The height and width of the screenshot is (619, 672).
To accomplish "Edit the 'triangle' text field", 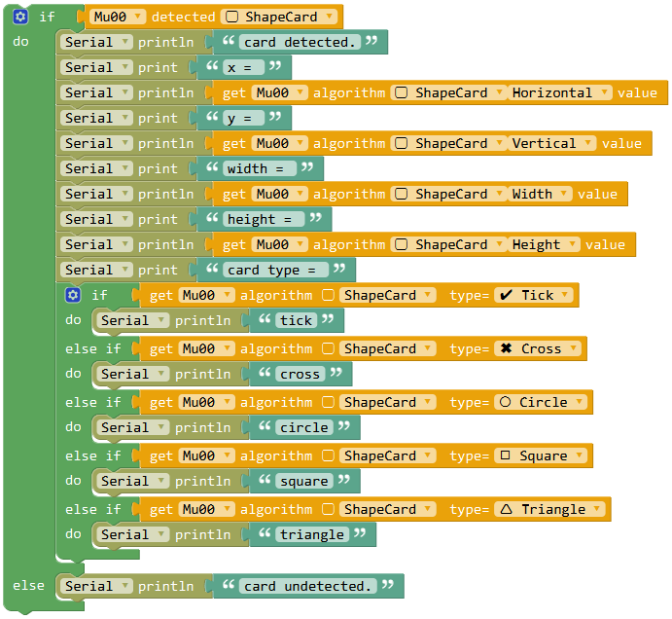I will point(312,534).
